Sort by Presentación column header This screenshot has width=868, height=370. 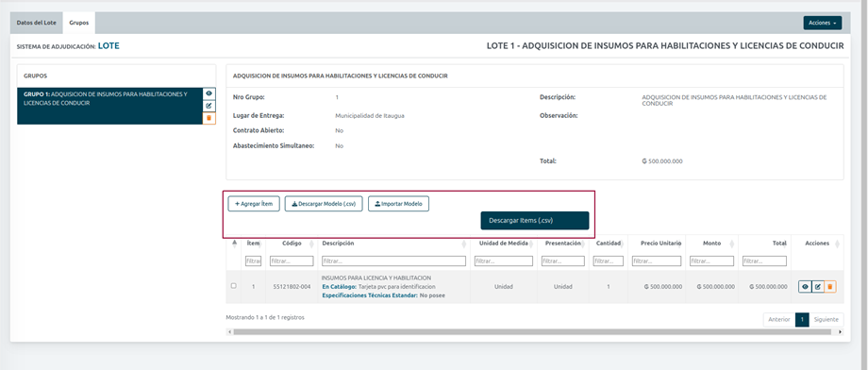pos(564,244)
